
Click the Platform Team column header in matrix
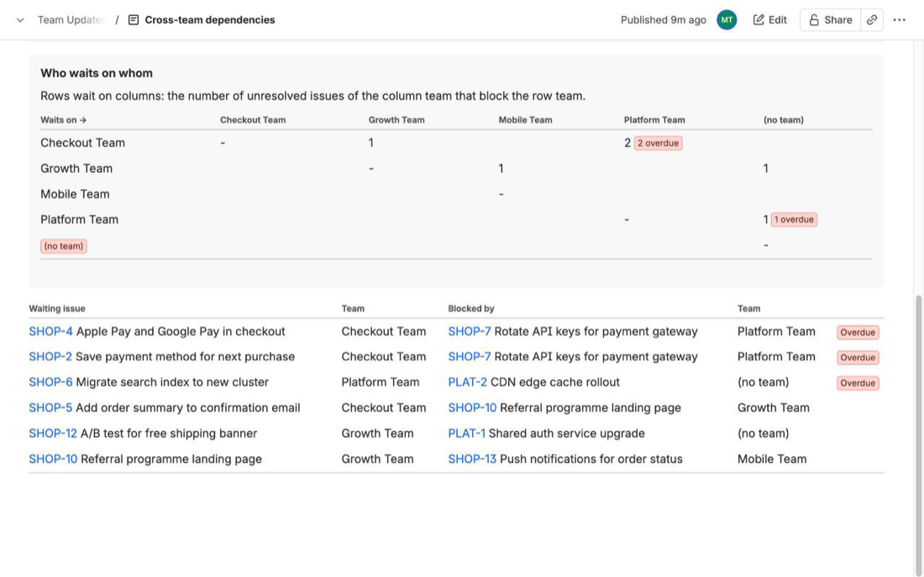click(654, 119)
